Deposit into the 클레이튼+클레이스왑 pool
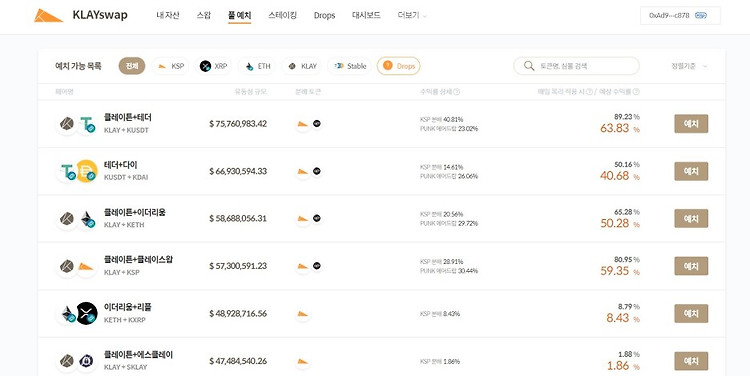The height and width of the screenshot is (376, 750). (691, 266)
